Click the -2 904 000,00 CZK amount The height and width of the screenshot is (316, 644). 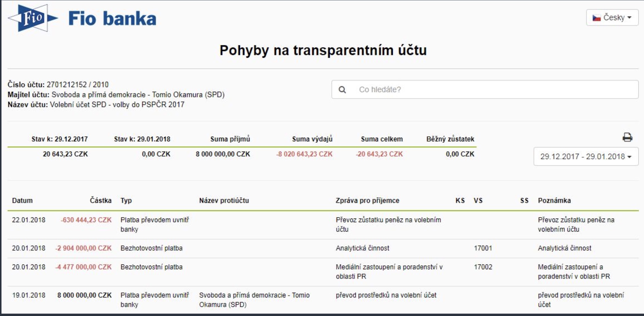83,248
